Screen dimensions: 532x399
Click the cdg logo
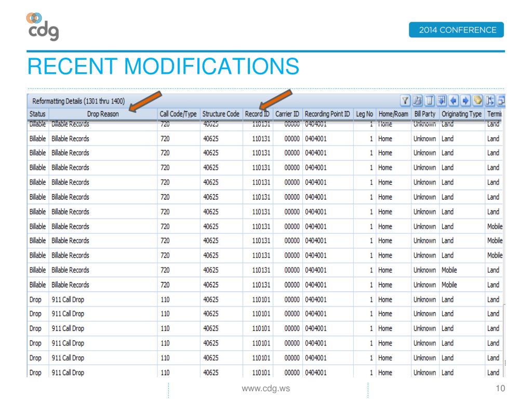[x=43, y=27]
